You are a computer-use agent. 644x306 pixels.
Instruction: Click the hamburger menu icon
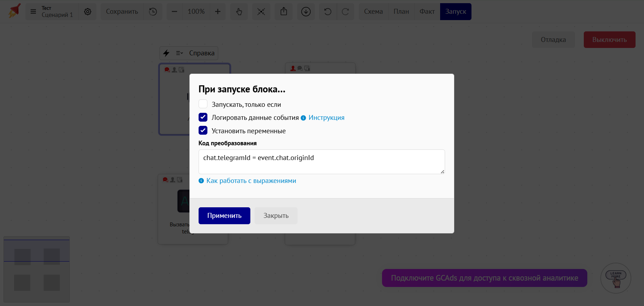[33, 12]
